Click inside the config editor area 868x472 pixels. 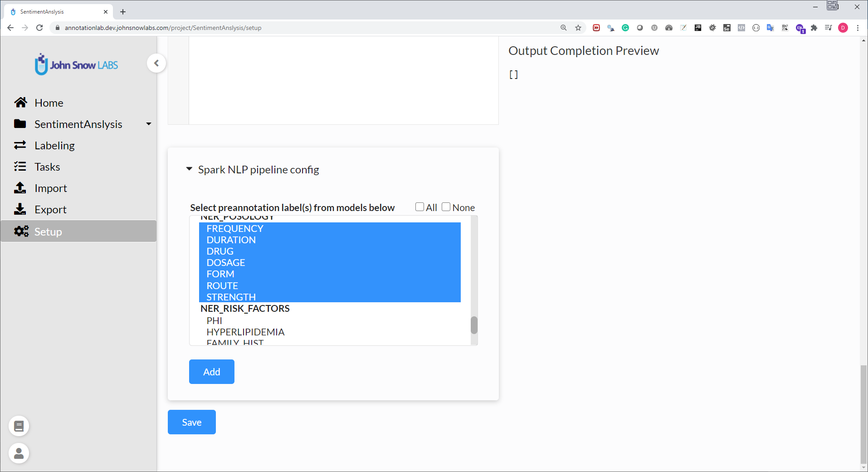343,80
